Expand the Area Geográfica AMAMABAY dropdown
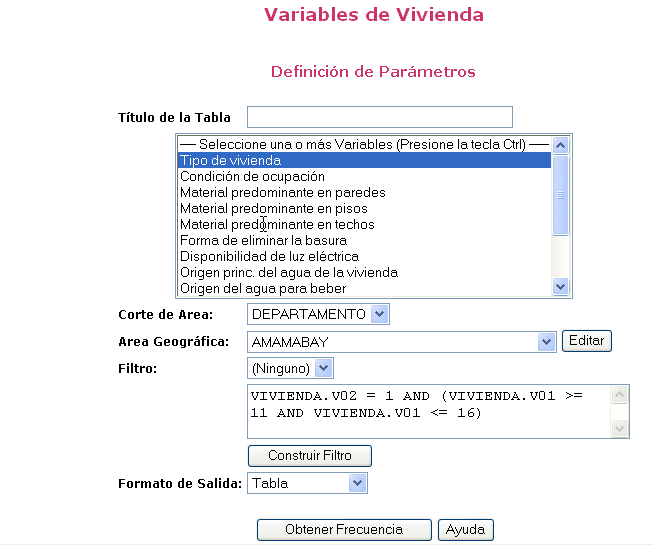The image size is (653, 545). click(402, 342)
